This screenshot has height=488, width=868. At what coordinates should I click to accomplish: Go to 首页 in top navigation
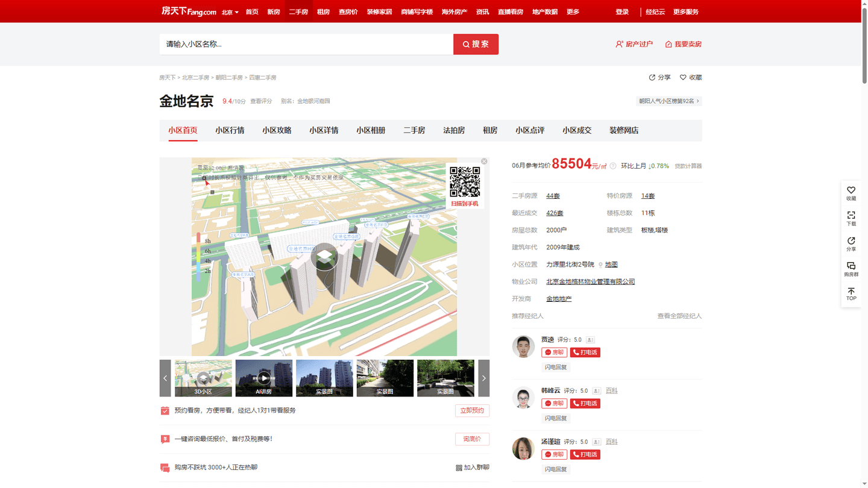pos(252,12)
